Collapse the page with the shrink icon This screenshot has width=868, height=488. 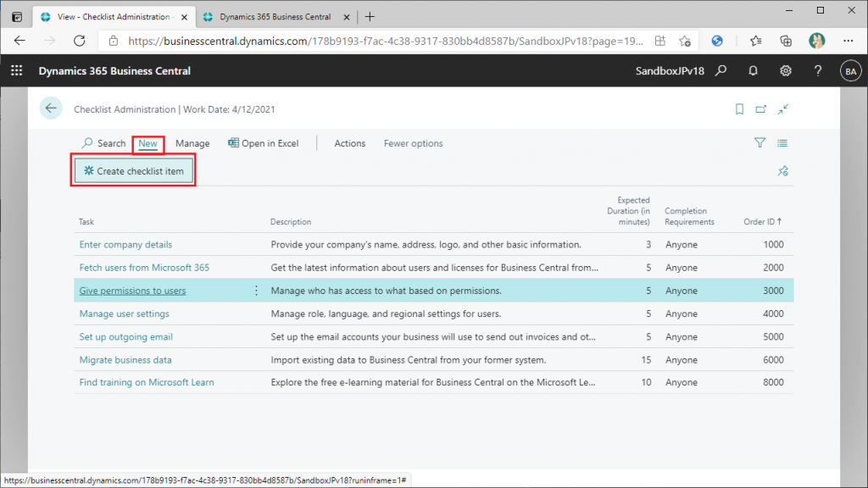pos(782,109)
